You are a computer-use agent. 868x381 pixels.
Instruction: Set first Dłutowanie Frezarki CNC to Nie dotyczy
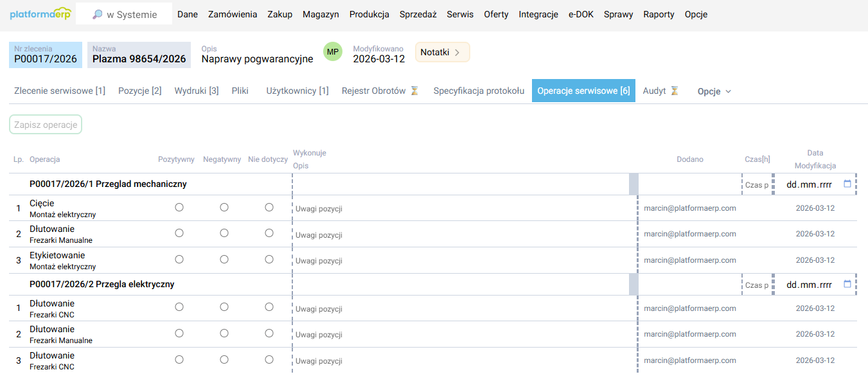click(269, 307)
